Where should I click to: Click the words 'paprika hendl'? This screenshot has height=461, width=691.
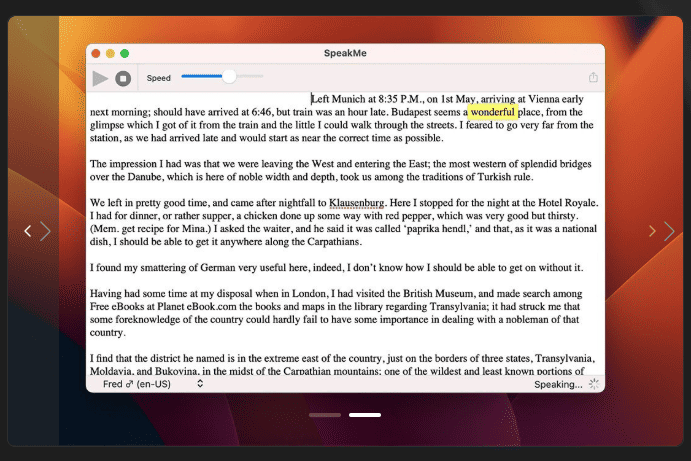coord(439,229)
